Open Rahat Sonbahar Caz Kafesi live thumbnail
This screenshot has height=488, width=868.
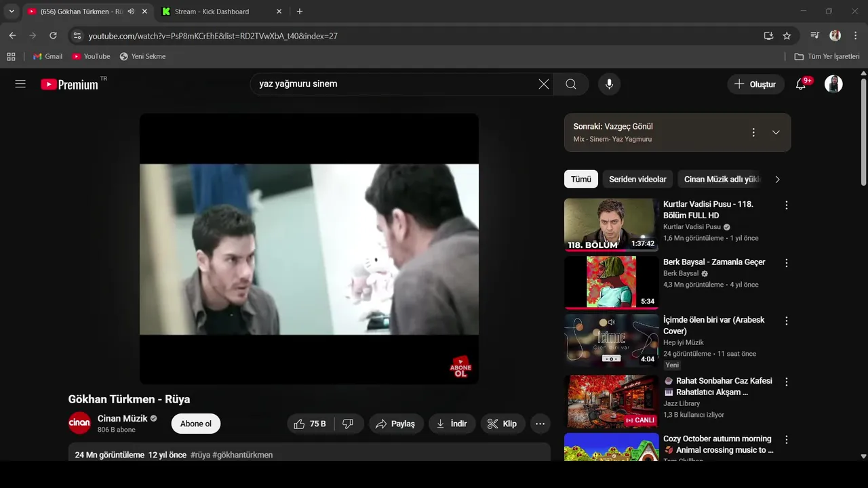coord(611,401)
